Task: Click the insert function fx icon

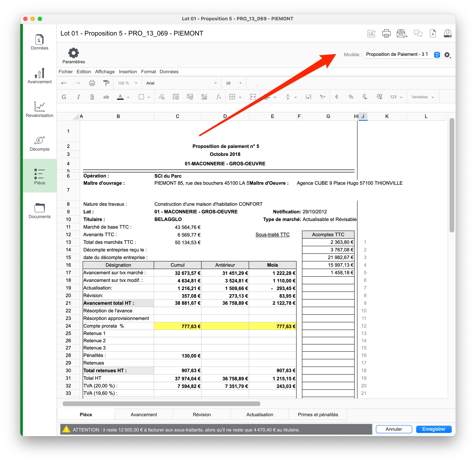Action: click(x=218, y=97)
